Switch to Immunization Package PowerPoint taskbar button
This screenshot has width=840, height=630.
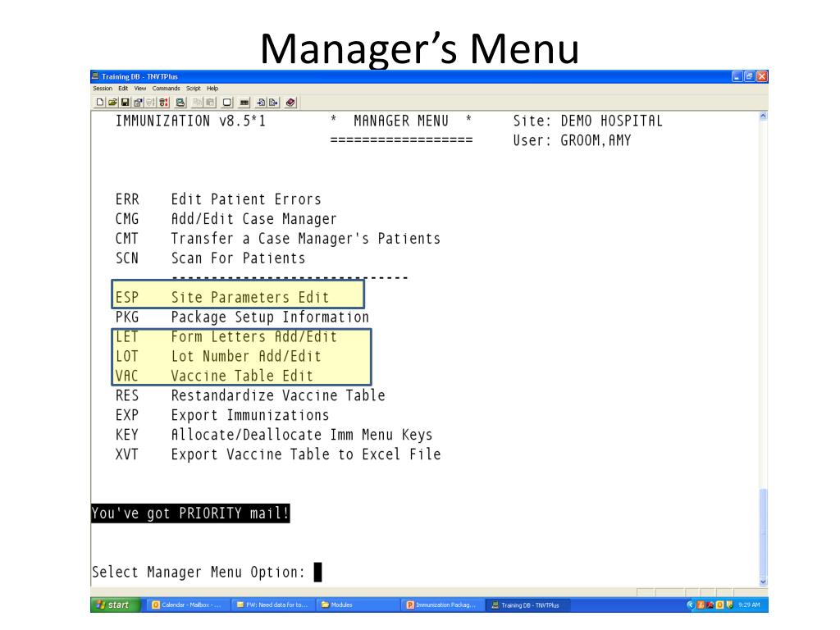(441, 605)
